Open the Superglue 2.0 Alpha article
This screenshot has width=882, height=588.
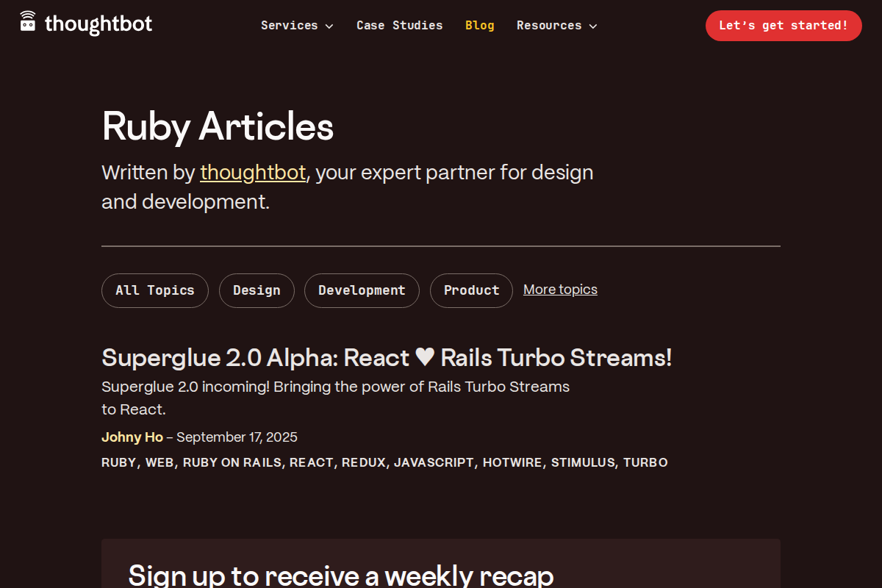pyautogui.click(x=387, y=358)
